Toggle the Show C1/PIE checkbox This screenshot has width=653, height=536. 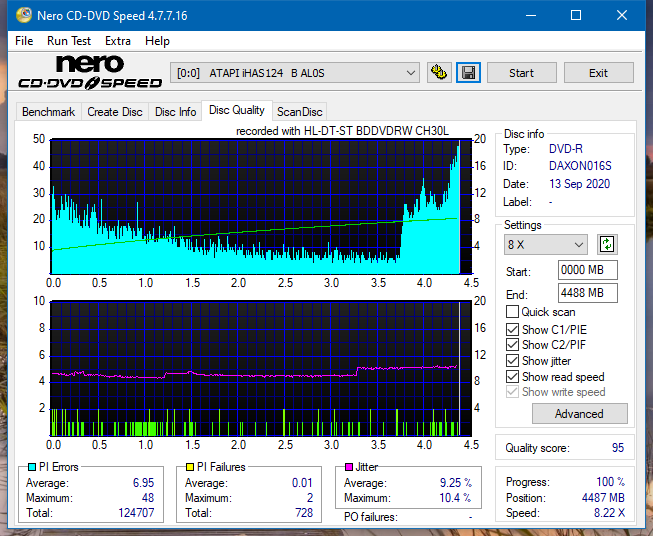(x=512, y=329)
